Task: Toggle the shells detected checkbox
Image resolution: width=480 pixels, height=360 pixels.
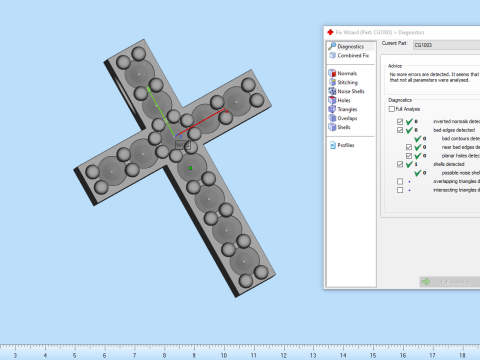Action: click(400, 164)
